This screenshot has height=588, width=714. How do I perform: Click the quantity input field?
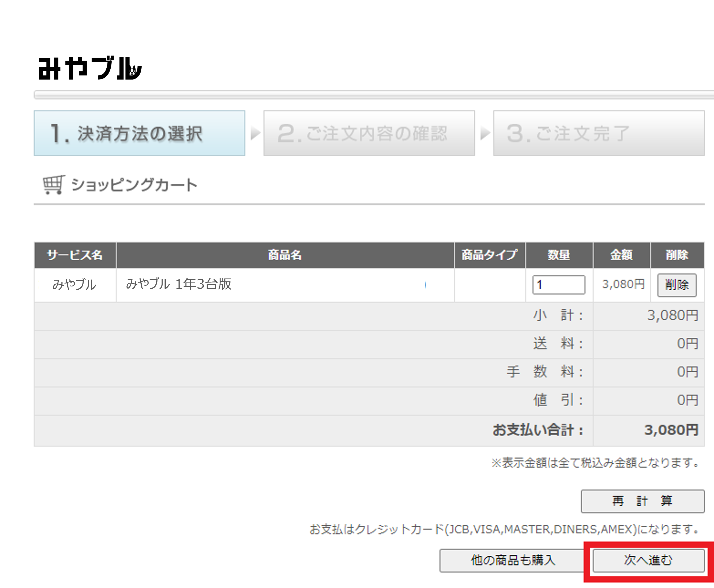coord(559,285)
